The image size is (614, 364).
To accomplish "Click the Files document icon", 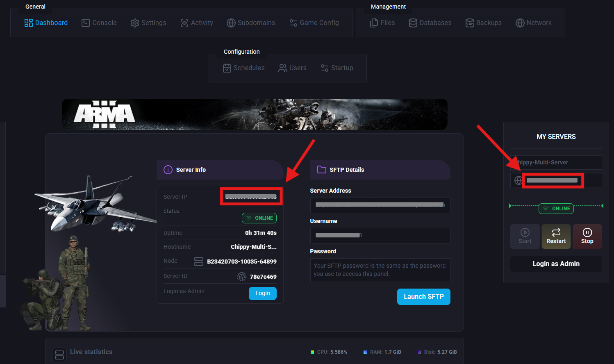I will [374, 23].
